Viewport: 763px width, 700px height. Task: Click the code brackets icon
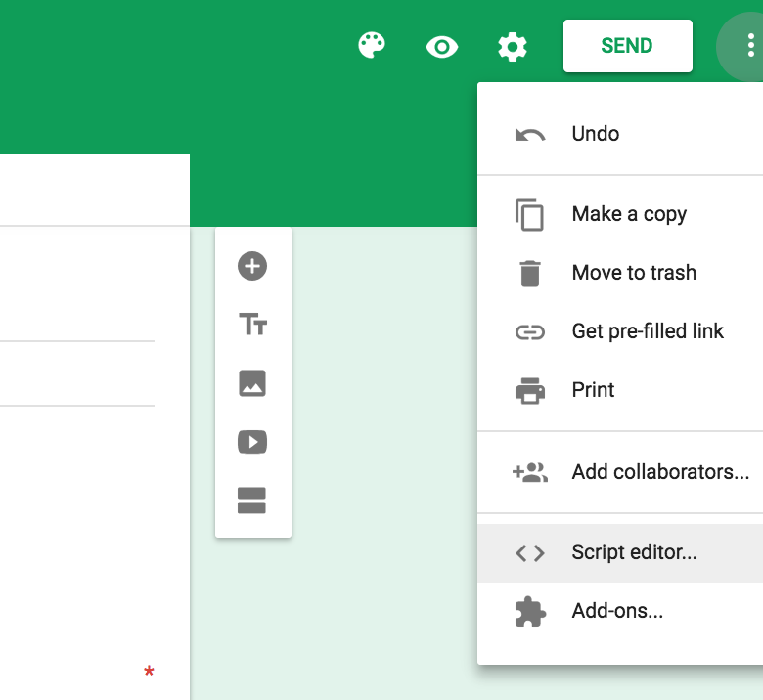coord(530,553)
